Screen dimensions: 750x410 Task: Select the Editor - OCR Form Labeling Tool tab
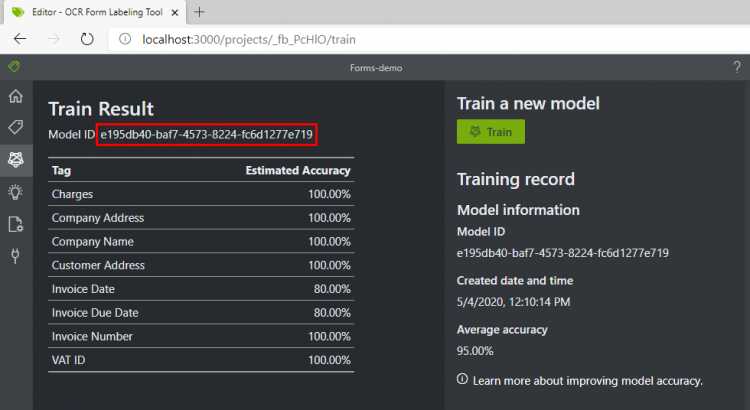click(88, 12)
